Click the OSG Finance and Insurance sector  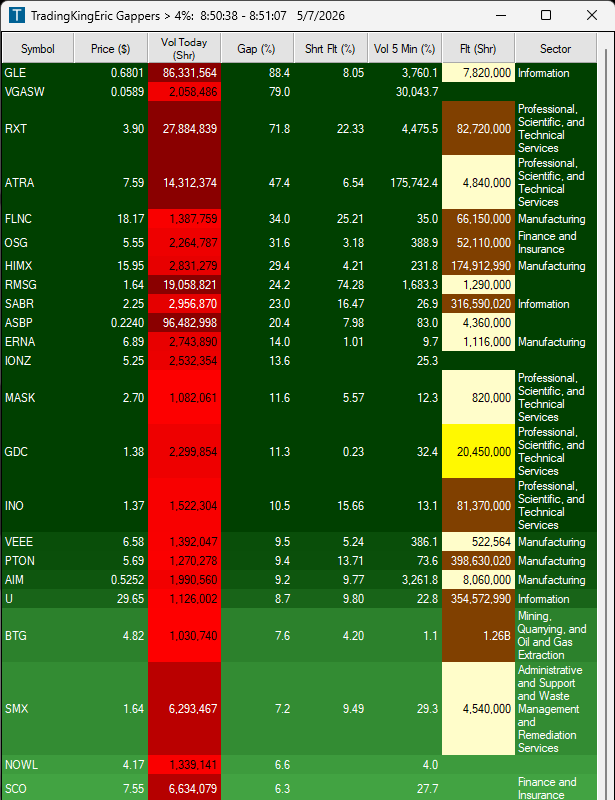tap(556, 242)
